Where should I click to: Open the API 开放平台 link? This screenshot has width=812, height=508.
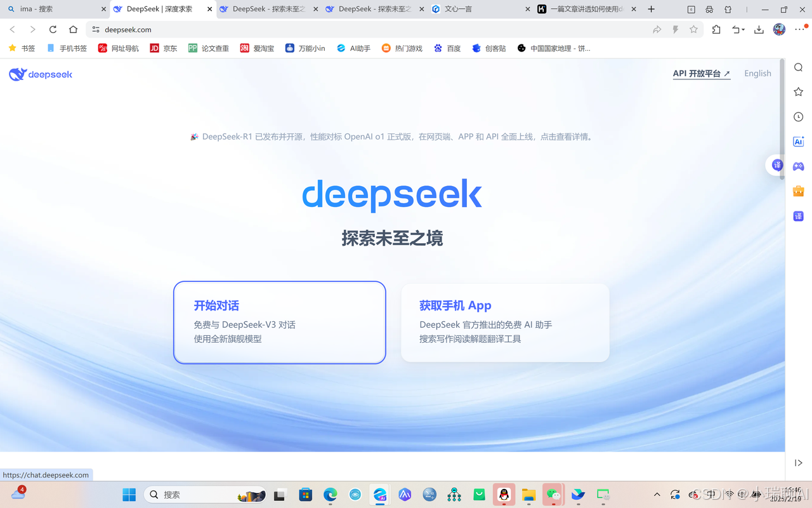702,74
